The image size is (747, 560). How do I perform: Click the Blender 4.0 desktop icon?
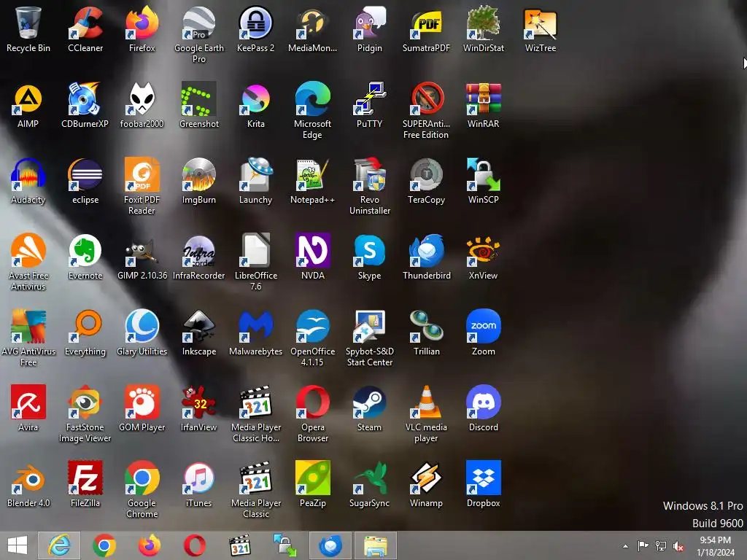pyautogui.click(x=28, y=484)
